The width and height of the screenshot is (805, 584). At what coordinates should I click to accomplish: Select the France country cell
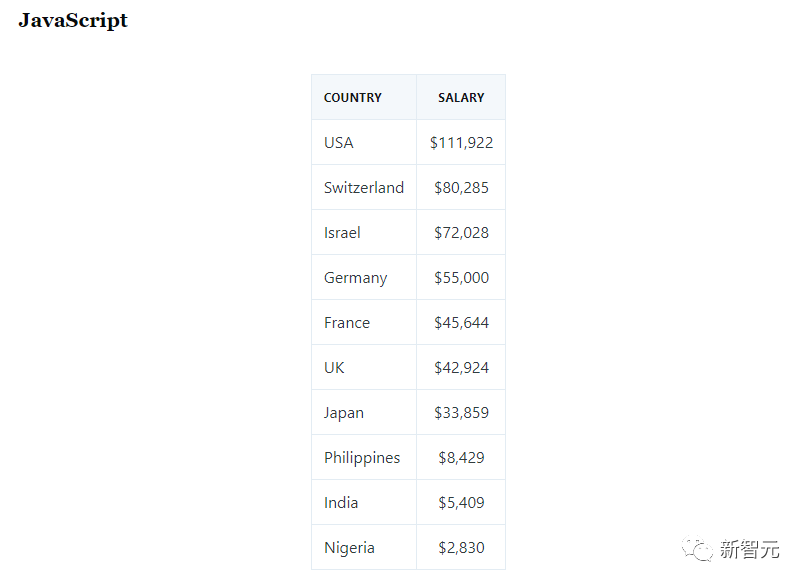click(x=347, y=323)
